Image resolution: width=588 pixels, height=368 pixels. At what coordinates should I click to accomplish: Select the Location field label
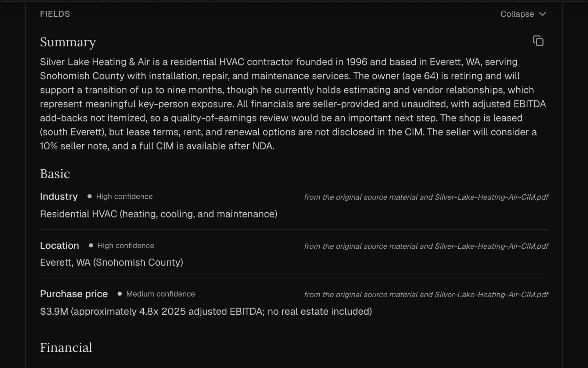(60, 245)
